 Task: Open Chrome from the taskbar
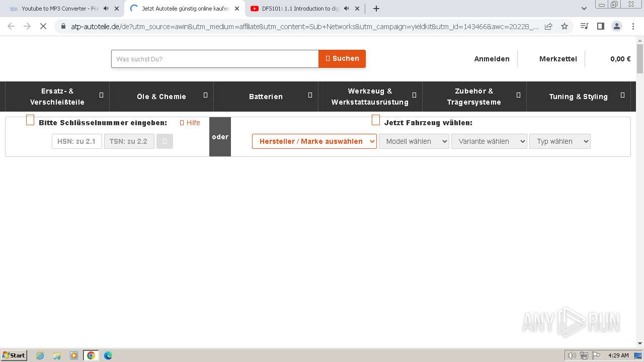[x=91, y=355]
